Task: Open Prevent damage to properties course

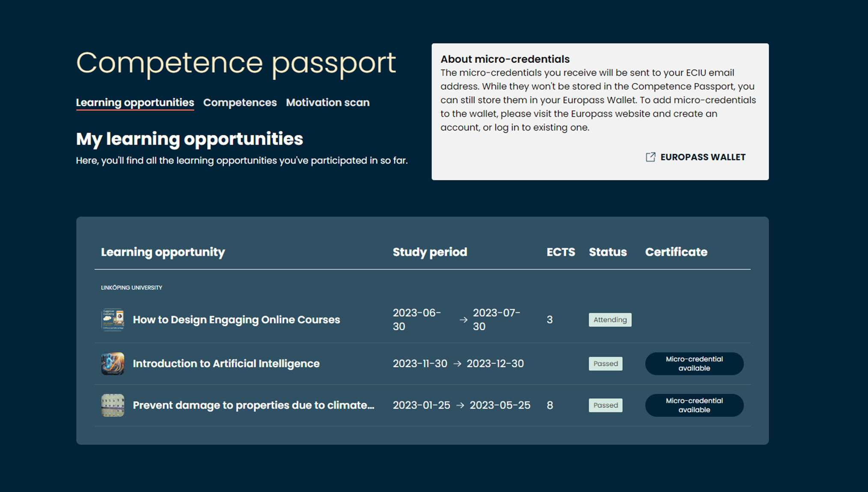Action: pyautogui.click(x=253, y=405)
